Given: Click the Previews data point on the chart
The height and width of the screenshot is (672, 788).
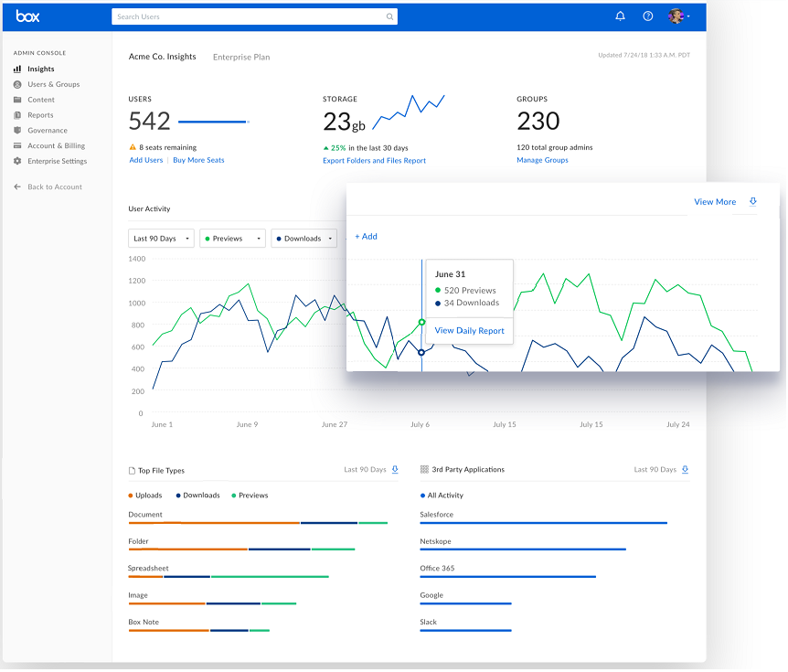Looking at the screenshot, I should [421, 322].
